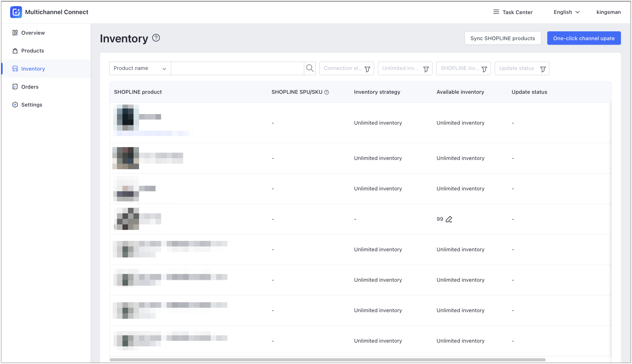Open the Overview page
Image resolution: width=632 pixels, height=364 pixels.
click(x=46, y=33)
